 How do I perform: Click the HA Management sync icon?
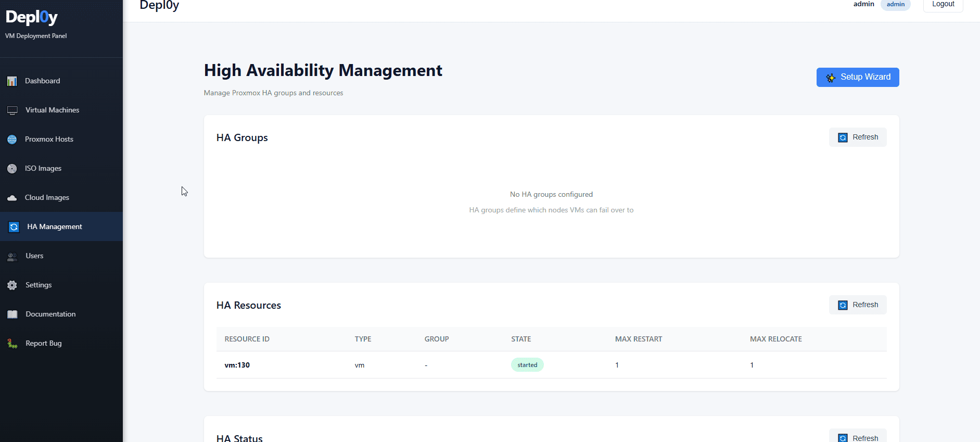pyautogui.click(x=14, y=227)
